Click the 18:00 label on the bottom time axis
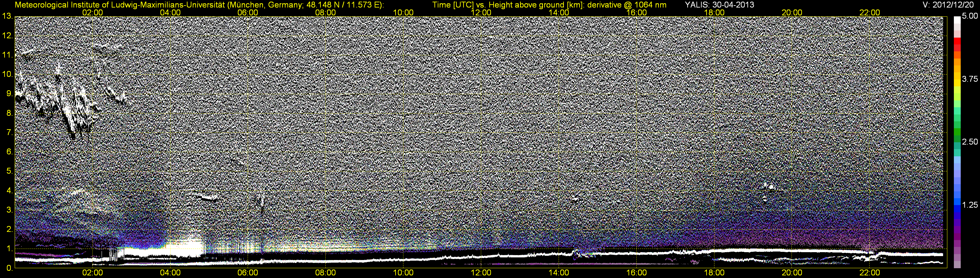The height and width of the screenshot is (278, 980). (x=714, y=273)
